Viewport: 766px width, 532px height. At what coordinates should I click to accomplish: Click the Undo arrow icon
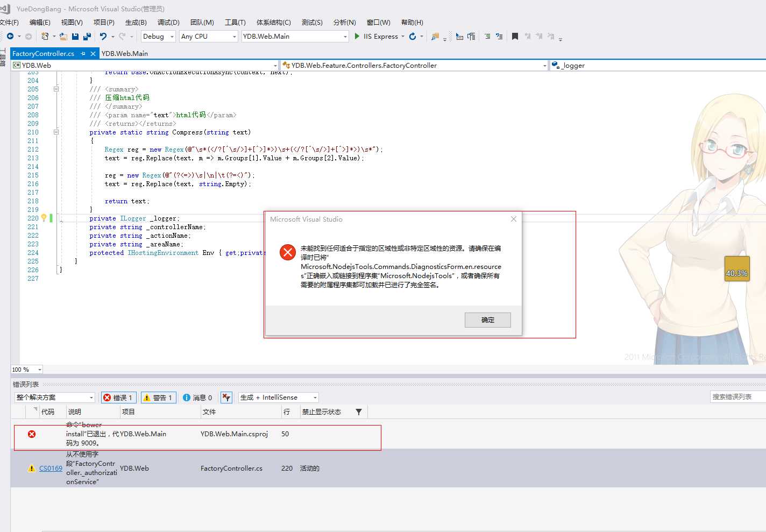point(103,37)
